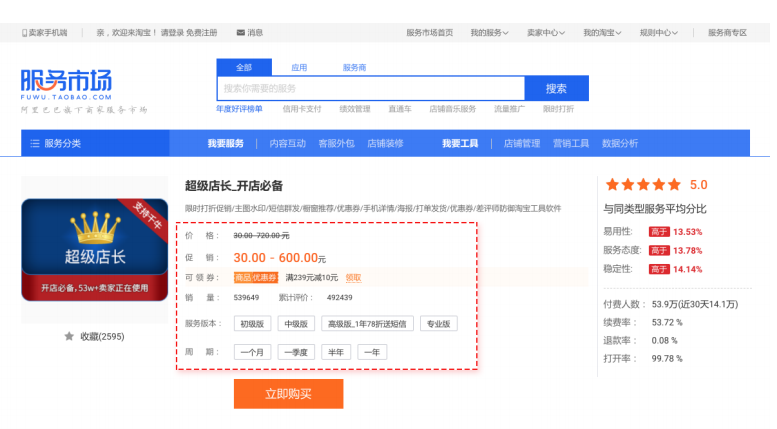Click the 免费注册 register link

click(202, 33)
